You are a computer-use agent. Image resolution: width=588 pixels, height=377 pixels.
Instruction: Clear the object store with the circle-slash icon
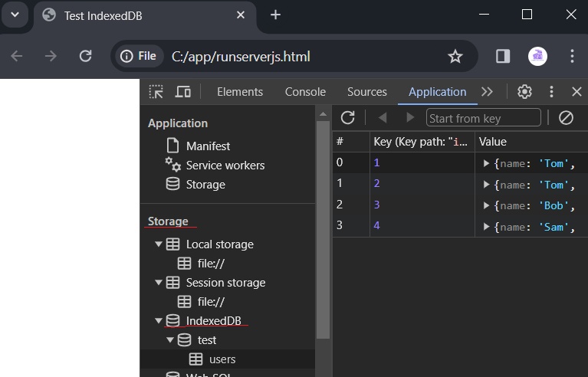tap(566, 118)
